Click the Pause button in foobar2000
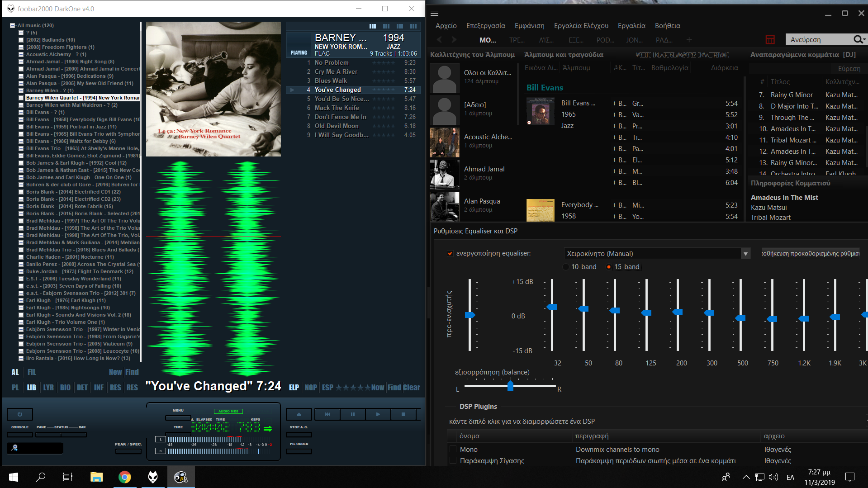 [x=352, y=414]
